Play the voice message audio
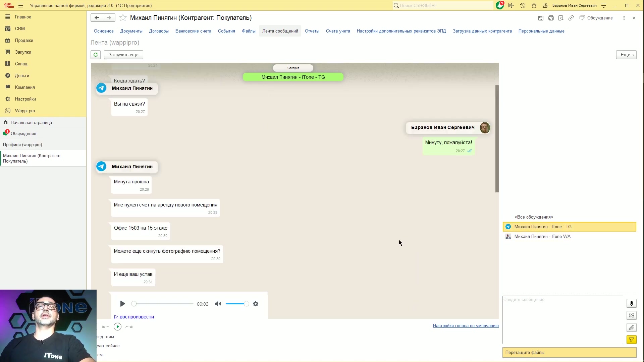The image size is (644, 362). coord(122,304)
